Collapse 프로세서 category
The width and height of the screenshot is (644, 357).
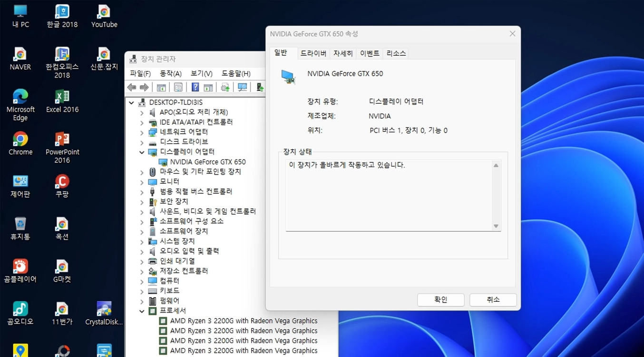[x=142, y=311]
